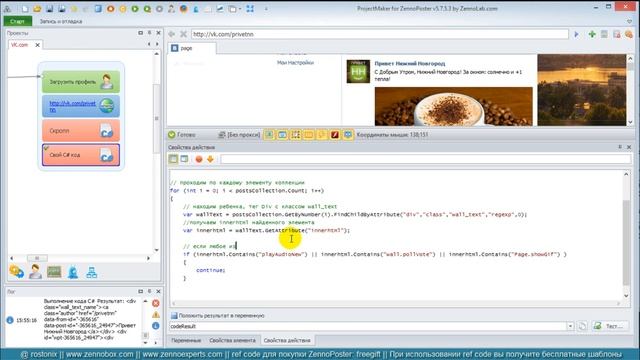
Task: Show previous project tabs with left arrow
Action: coord(149,44)
